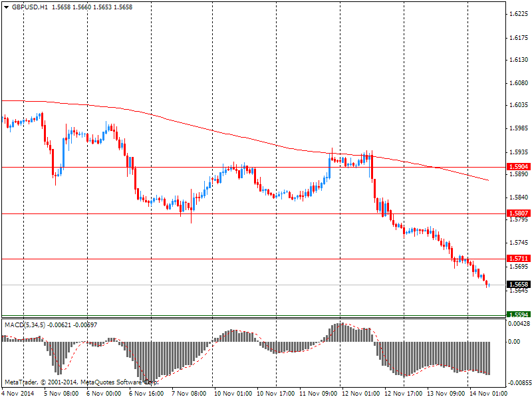532x399 pixels.
Task: Select the 1.6225 price scale value
Action: (x=519, y=14)
